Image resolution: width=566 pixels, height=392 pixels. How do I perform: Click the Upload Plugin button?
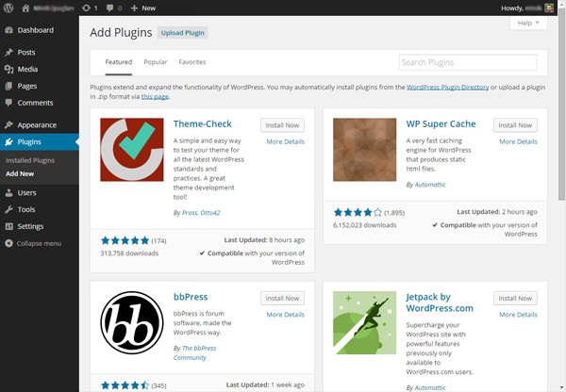pyautogui.click(x=183, y=33)
